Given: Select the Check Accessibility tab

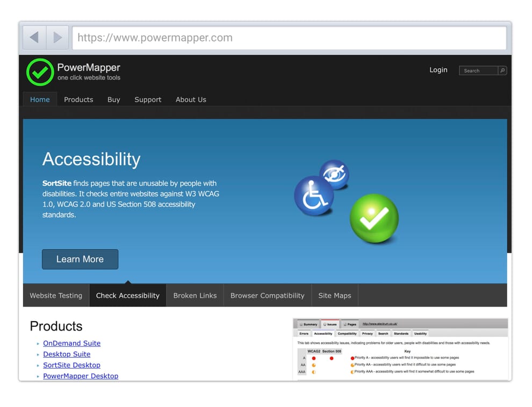Looking at the screenshot, I should tap(127, 295).
